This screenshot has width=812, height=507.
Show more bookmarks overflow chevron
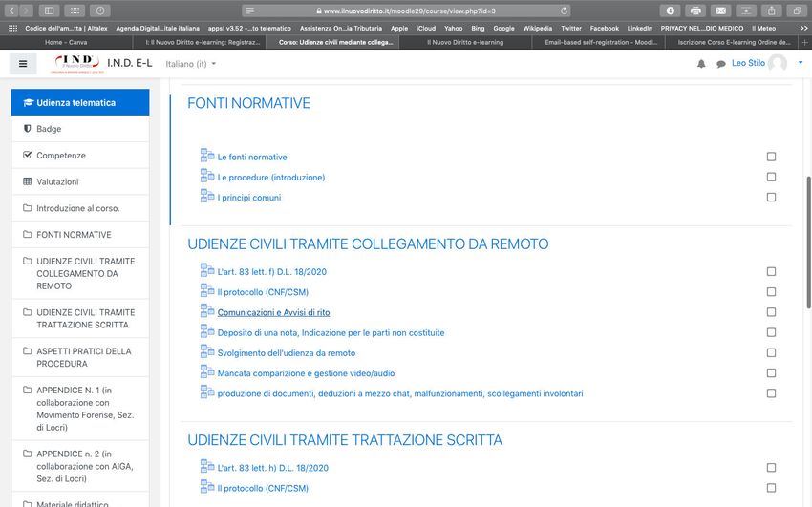[803, 29]
